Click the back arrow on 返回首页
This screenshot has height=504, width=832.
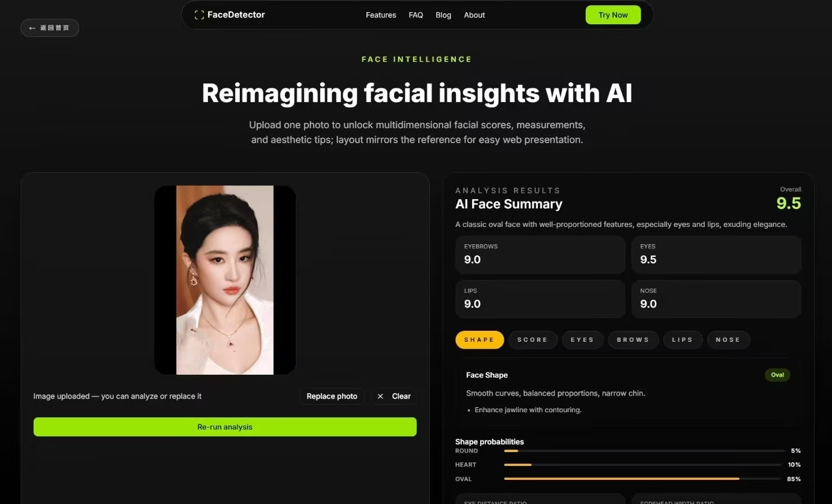32,28
